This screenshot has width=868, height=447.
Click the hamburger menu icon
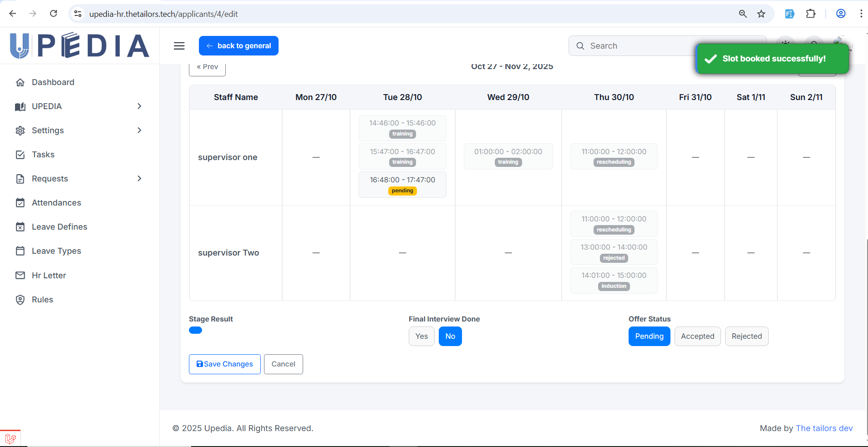pos(179,46)
